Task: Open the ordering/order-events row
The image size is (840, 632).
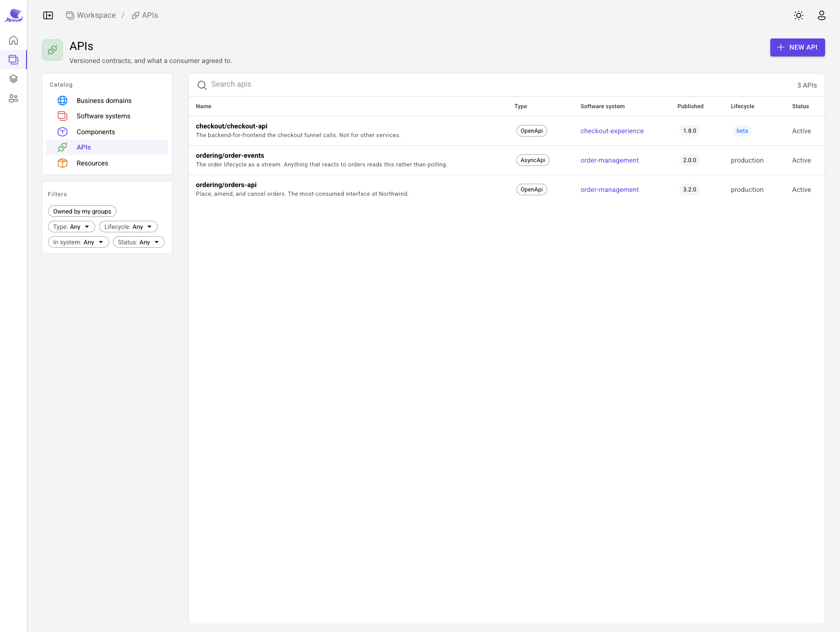Action: [x=506, y=160]
